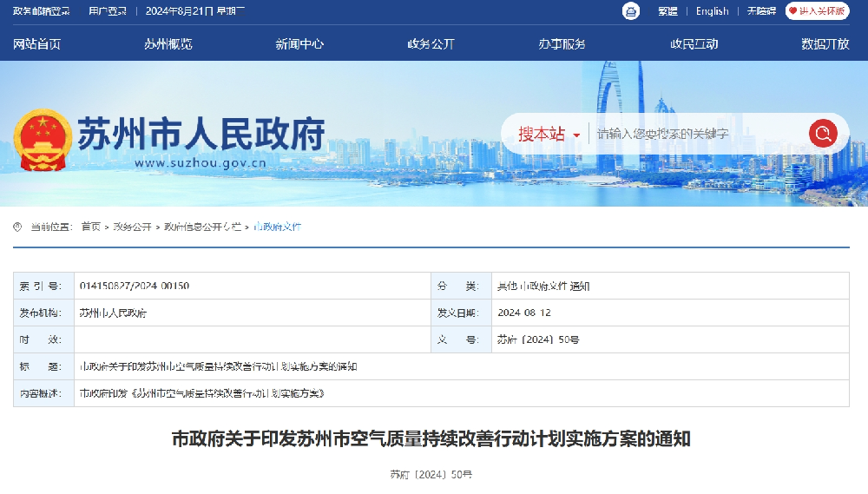Select 新闻中心 from the main navigation
Screen dimensions: 868x494
click(299, 44)
